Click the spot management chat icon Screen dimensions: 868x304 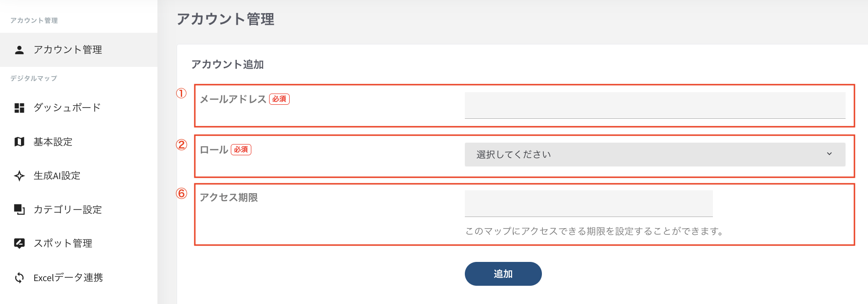(x=19, y=243)
